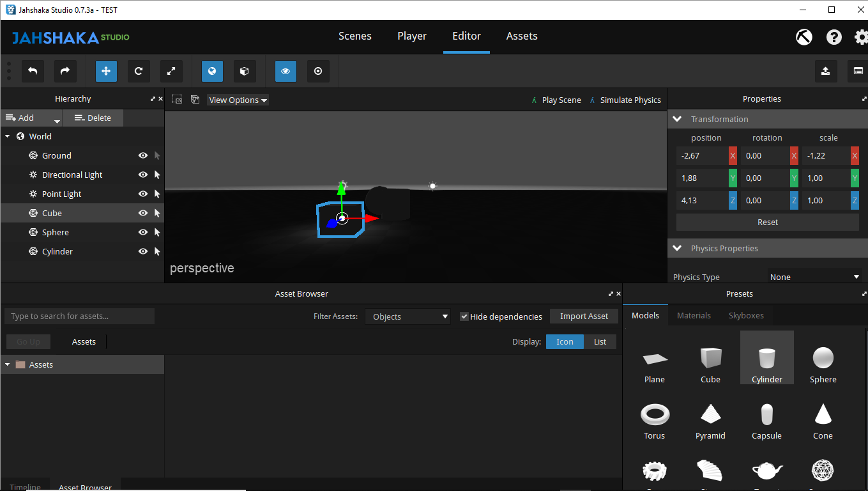868x491 pixels.
Task: Switch to local transform space cube icon
Action: coord(244,71)
